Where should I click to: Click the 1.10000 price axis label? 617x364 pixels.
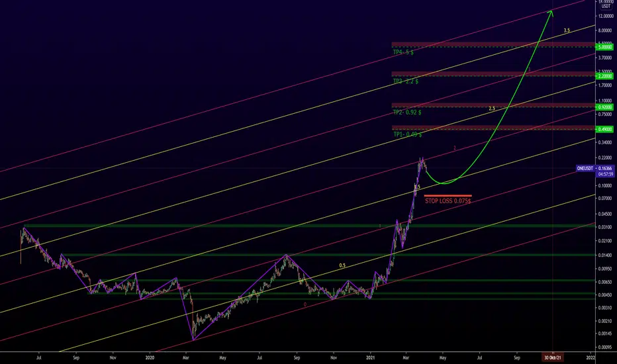[606, 101]
